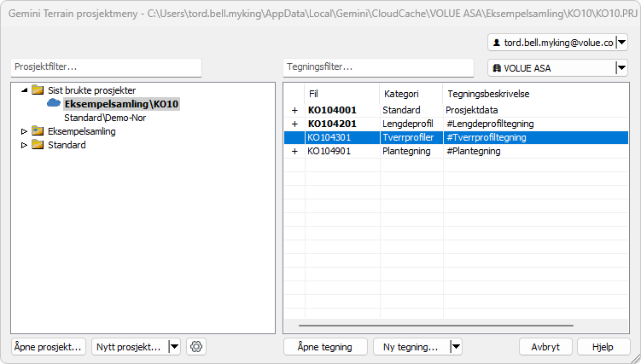Viewport: 641px width, 364px height.
Task: Collapse the Sist brukte prosjekter node
Action: (23, 90)
